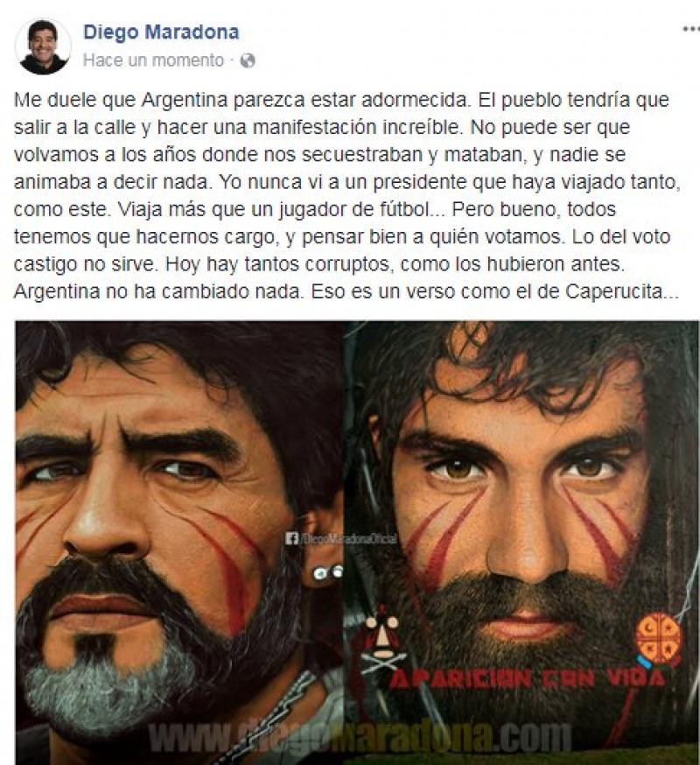This screenshot has width=700, height=765.
Task: Click the red 'APARICION CON VIDA' text
Action: (527, 677)
